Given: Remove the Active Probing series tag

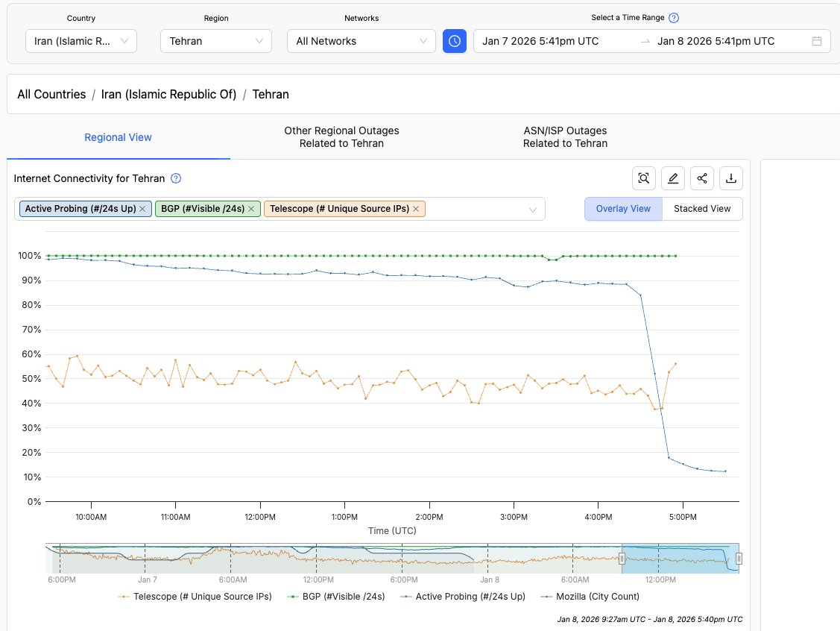Looking at the screenshot, I should coord(142,209).
